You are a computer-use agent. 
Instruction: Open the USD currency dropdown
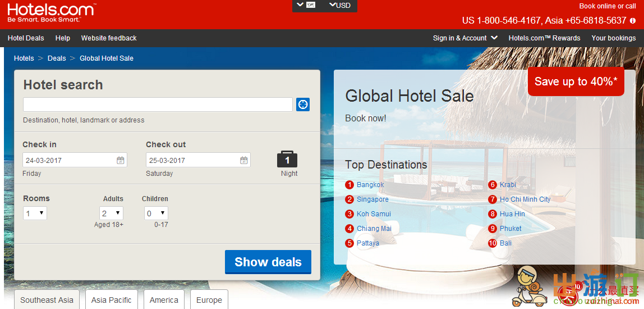[339, 6]
